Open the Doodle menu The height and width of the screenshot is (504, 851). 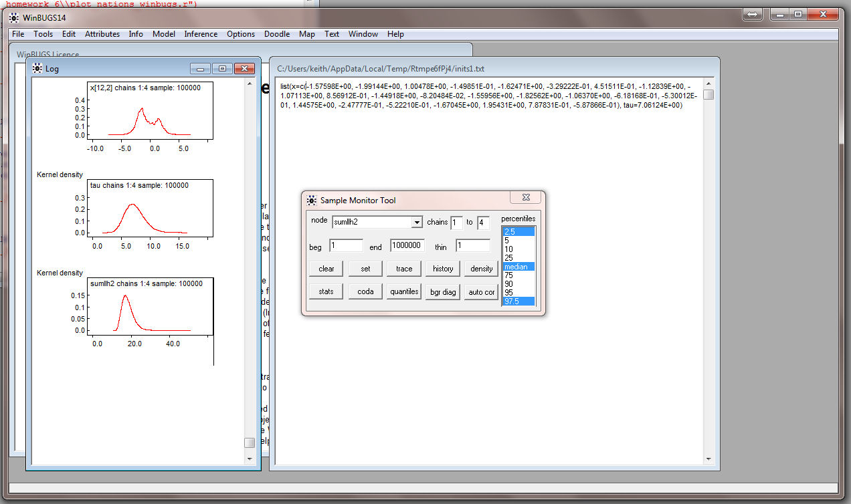(x=277, y=34)
